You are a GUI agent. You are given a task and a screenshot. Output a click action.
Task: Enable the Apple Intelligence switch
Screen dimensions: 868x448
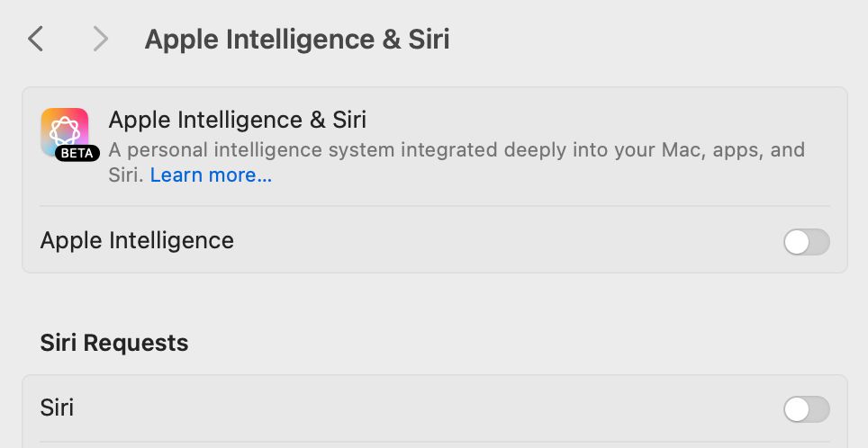[807, 242]
